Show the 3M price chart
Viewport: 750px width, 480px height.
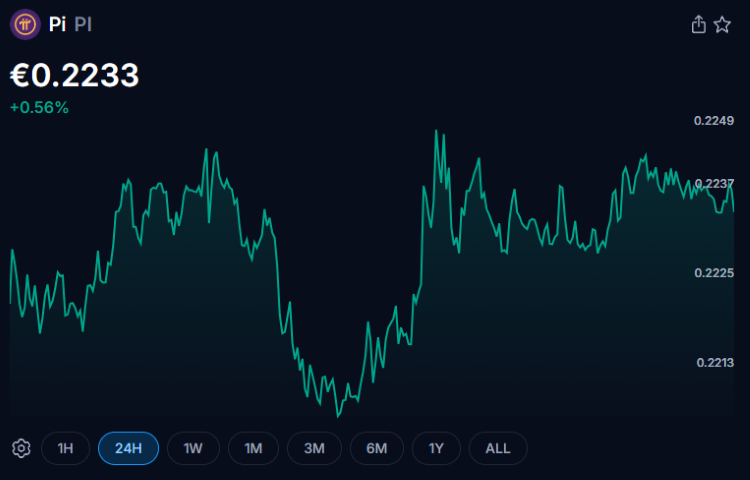314,448
